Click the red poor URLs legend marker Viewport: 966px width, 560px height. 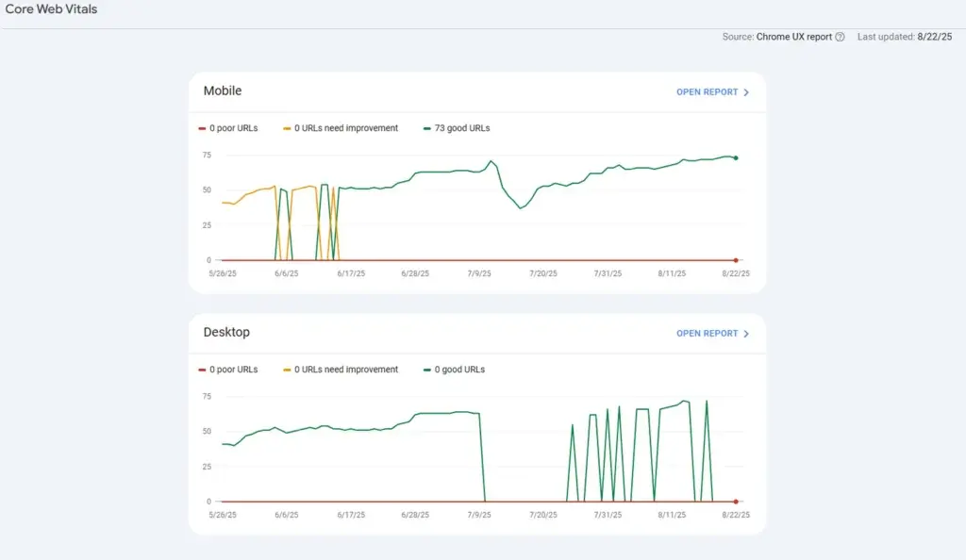pyautogui.click(x=201, y=127)
